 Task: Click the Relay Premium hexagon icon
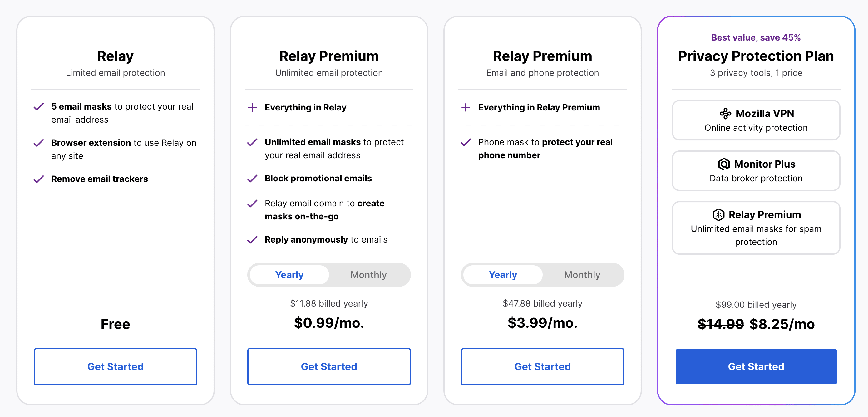pos(718,214)
